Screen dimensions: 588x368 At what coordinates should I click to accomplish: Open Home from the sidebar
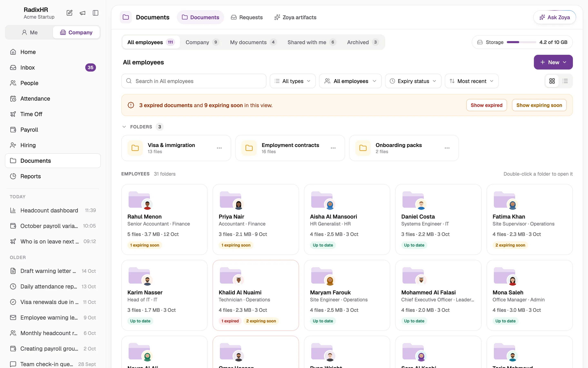53,52
